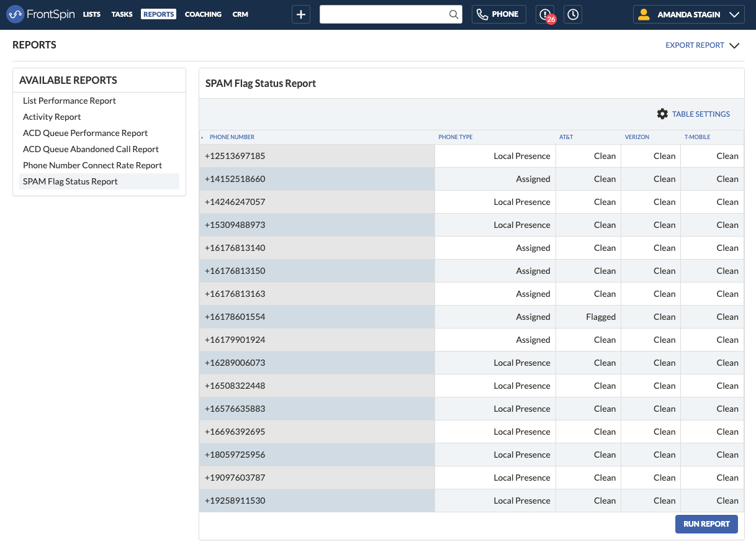
Task: Sort by the AT&T column header
Action: coord(566,137)
